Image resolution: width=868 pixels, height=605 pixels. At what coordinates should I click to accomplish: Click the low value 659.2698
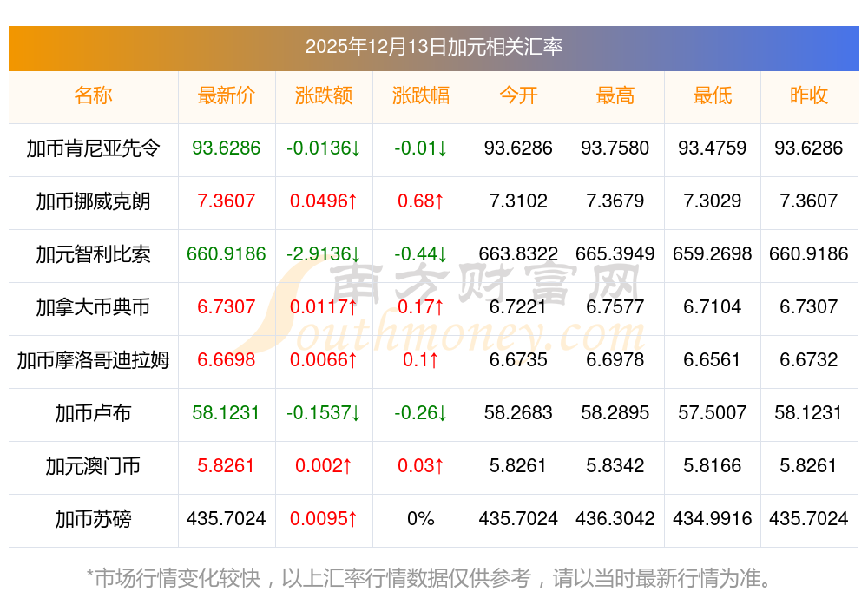[x=712, y=254]
